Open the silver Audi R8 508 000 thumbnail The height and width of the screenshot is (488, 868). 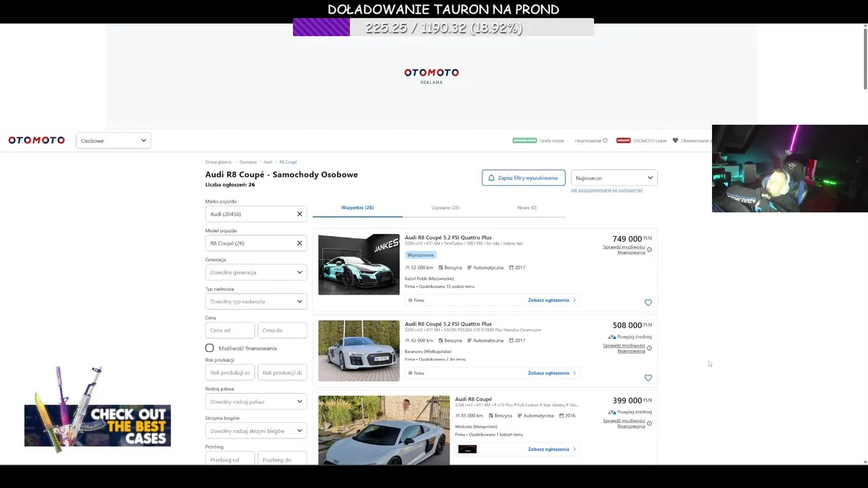(359, 350)
